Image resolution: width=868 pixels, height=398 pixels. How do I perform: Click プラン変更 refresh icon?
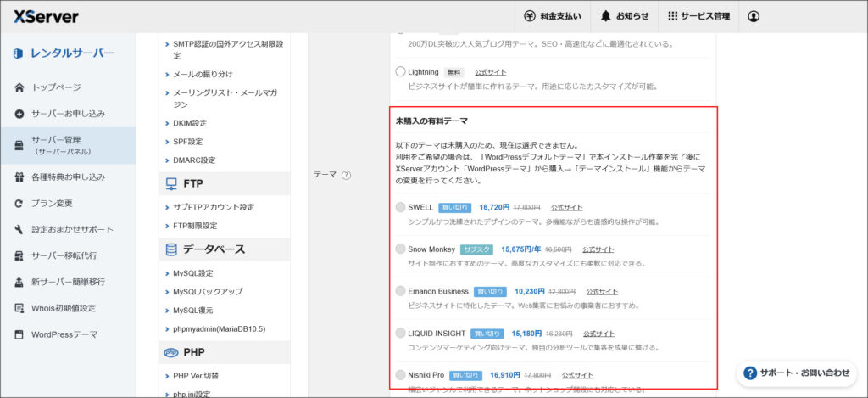19,204
